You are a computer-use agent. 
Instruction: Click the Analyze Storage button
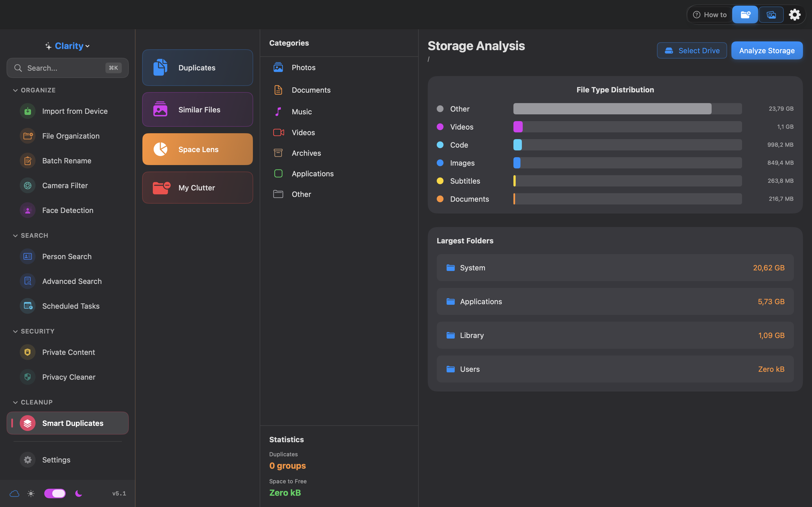pos(767,50)
